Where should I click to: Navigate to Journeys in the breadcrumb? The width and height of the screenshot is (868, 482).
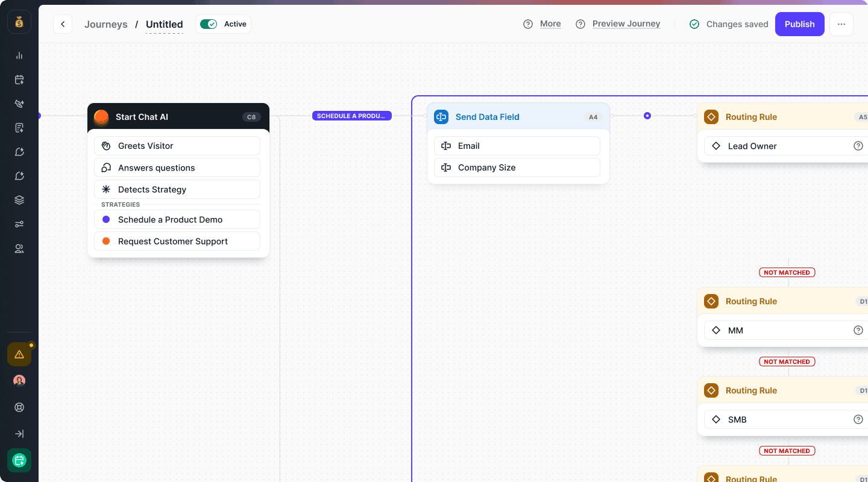(x=106, y=24)
